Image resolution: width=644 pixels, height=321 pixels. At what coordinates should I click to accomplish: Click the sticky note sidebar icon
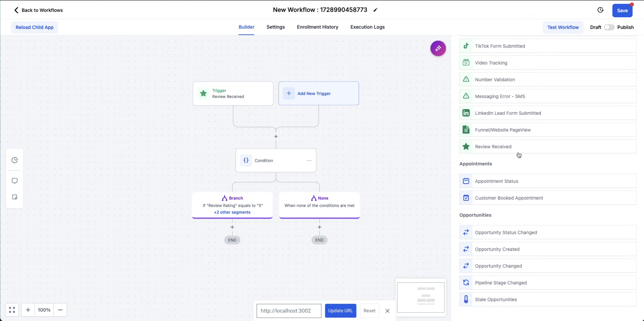pyautogui.click(x=15, y=197)
